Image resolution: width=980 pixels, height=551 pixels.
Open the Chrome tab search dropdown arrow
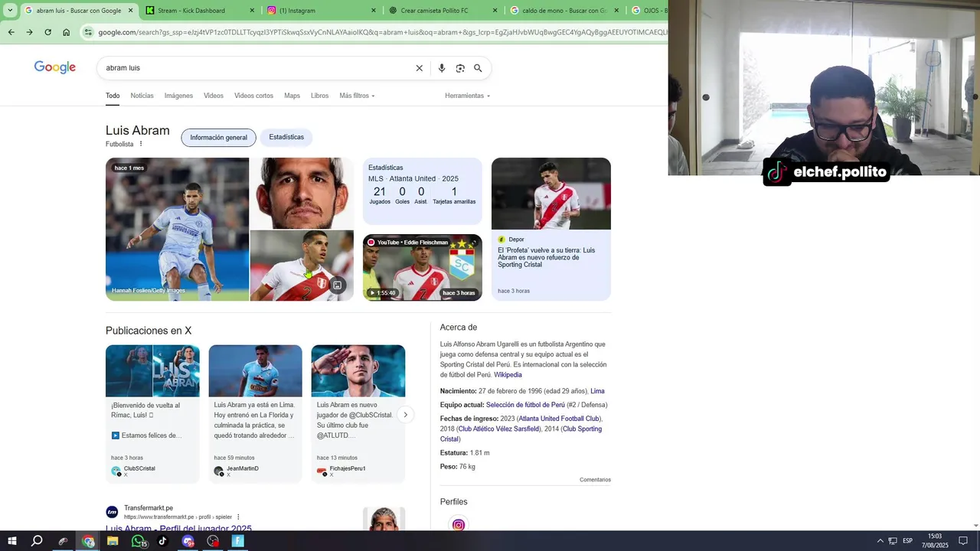coord(10,11)
